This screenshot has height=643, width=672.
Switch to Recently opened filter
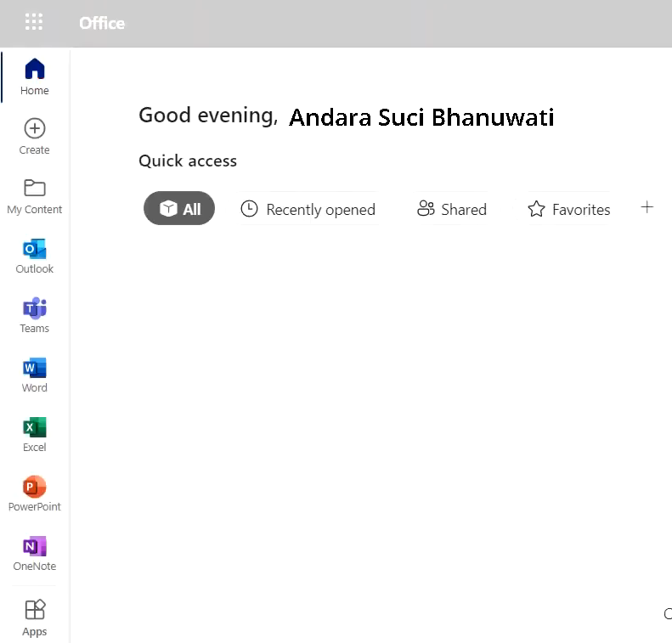pyautogui.click(x=308, y=209)
